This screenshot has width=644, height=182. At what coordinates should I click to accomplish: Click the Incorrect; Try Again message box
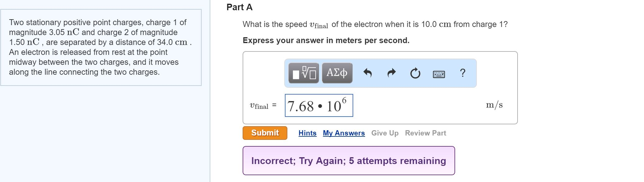pyautogui.click(x=349, y=161)
